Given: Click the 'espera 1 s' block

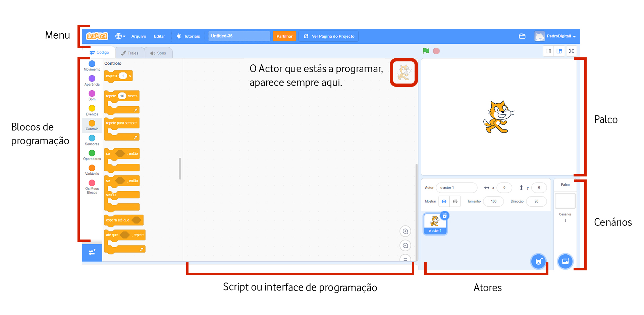Looking at the screenshot, I should 118,76.
